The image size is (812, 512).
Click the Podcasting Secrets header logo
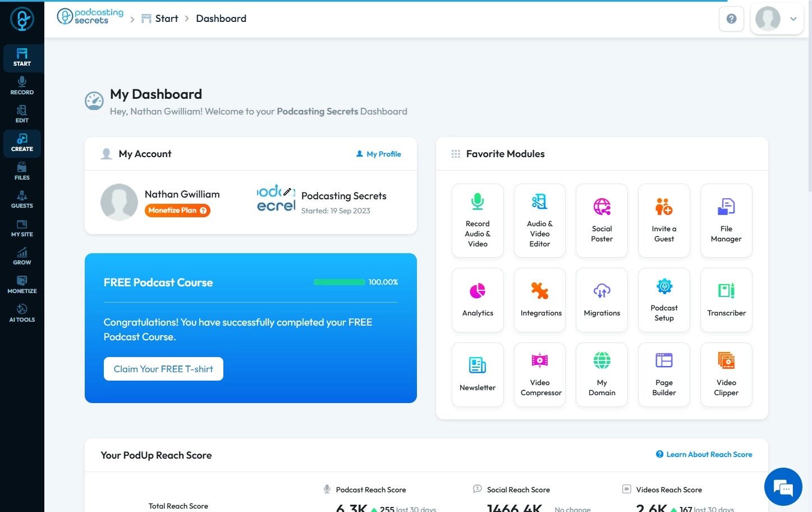point(90,17)
